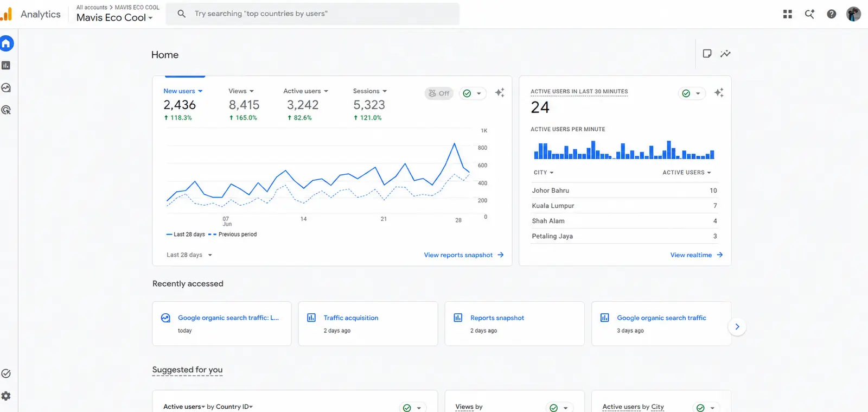This screenshot has height=412, width=868.
Task: Open data quality dropdown on Views by card
Action: pos(559,408)
